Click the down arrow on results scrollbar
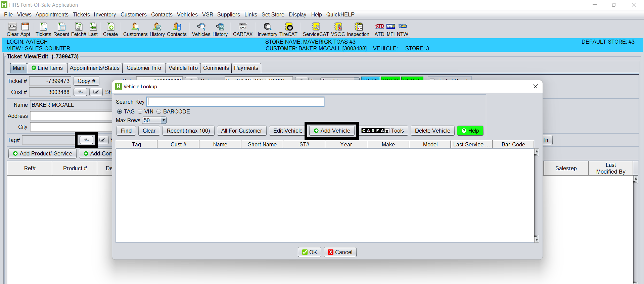Screen dimensions: 644x284 pos(537,239)
